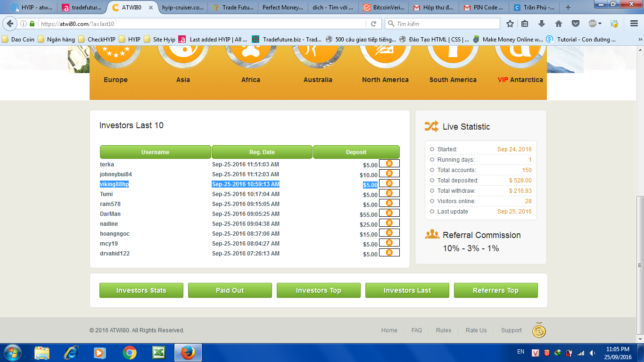Image resolution: width=644 pixels, height=362 pixels.
Task: Close the ATWI80 tab
Action: pos(151,8)
